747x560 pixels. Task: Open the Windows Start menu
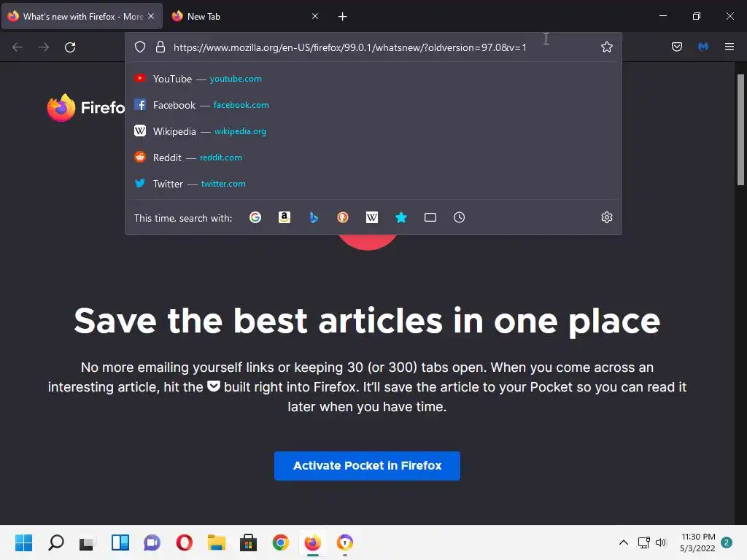tap(23, 542)
